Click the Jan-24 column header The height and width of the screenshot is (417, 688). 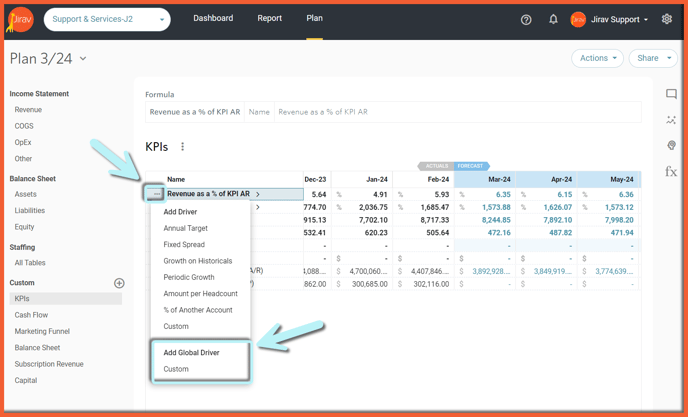click(362, 179)
